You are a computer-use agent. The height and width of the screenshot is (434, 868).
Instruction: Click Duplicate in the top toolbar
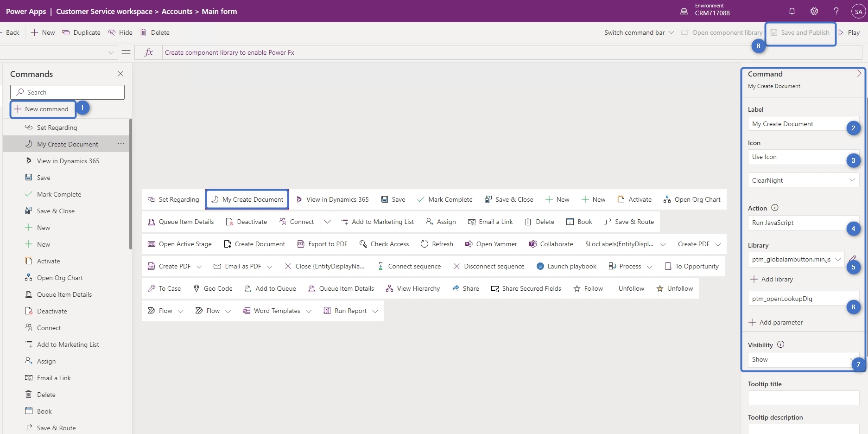click(82, 32)
